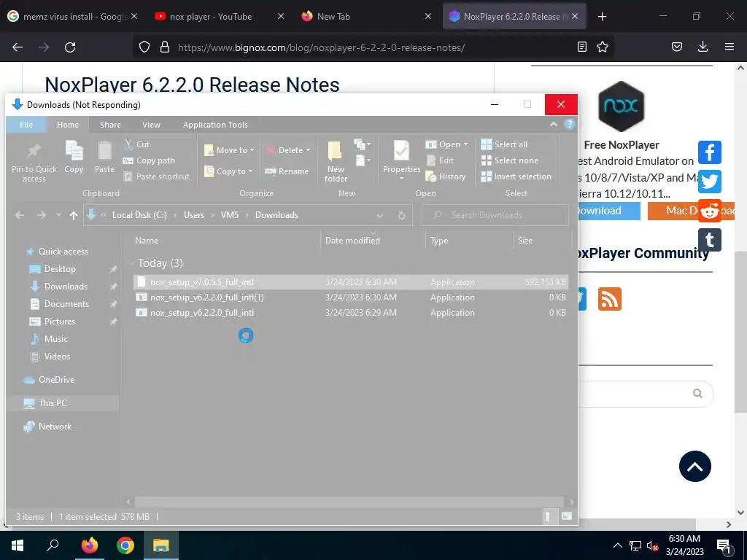Open a new Firefox tab
The width and height of the screenshot is (747, 560).
602,16
